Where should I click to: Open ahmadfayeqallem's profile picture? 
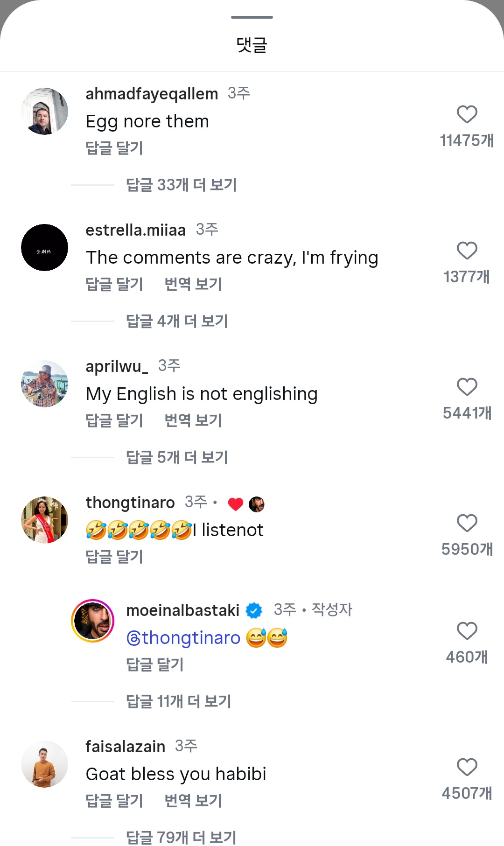pyautogui.click(x=44, y=111)
